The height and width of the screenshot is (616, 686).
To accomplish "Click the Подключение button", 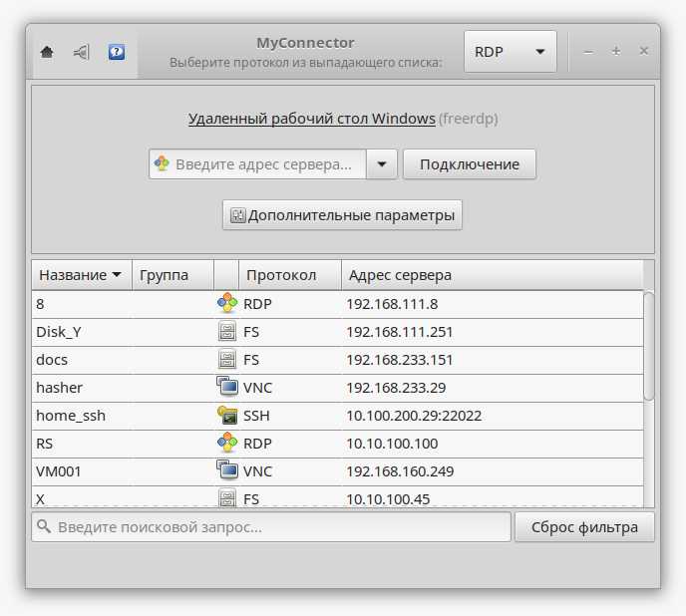I will pyautogui.click(x=470, y=164).
